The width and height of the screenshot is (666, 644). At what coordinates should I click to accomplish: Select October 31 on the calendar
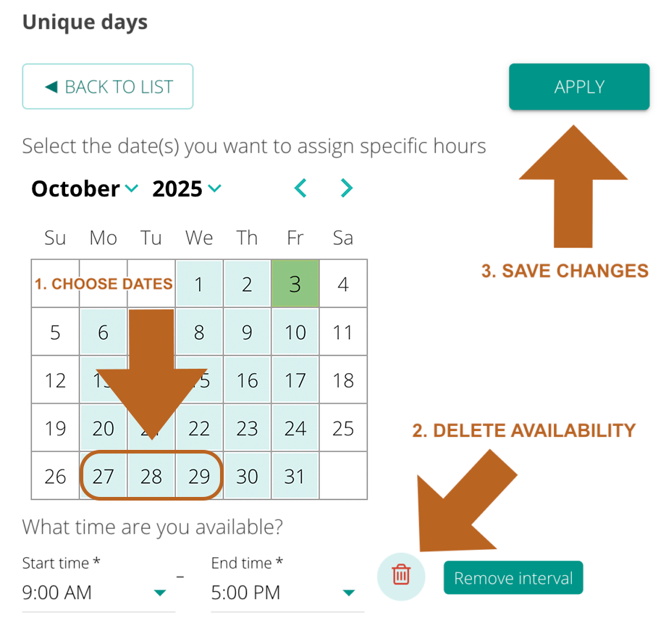[295, 477]
